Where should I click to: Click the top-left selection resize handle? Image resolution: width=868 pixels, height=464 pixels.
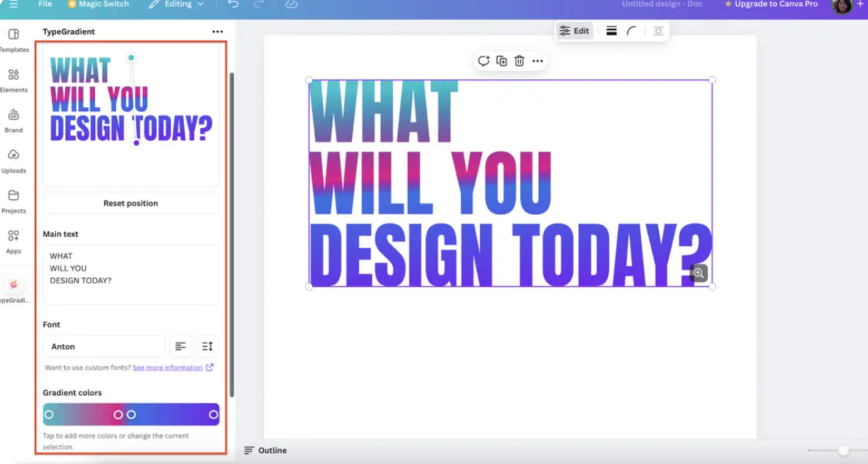309,80
